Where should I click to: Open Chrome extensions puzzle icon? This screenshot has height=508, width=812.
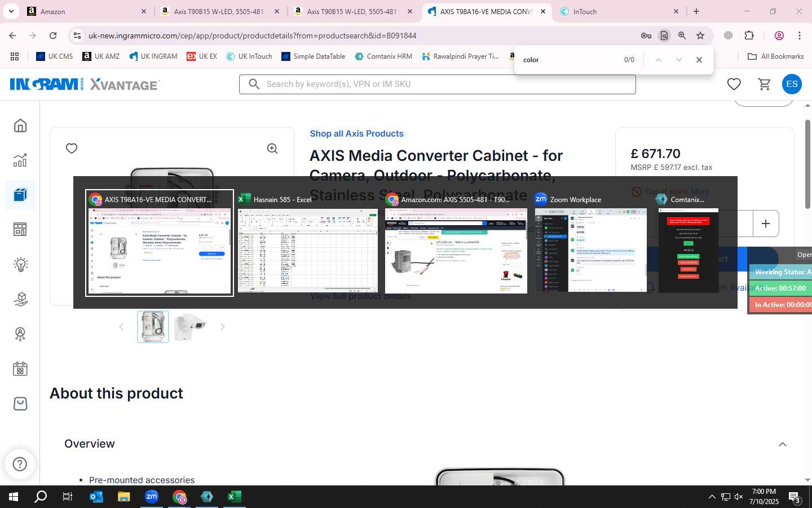749,36
